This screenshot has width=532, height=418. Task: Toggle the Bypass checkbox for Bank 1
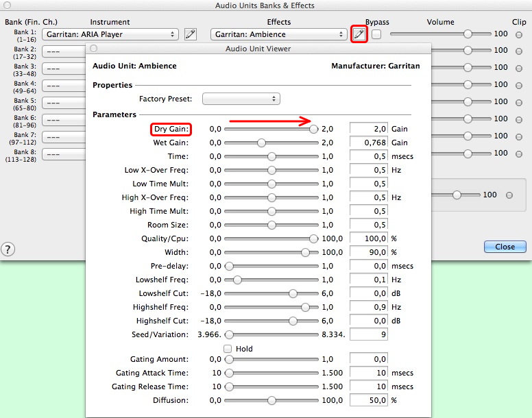[x=376, y=34]
